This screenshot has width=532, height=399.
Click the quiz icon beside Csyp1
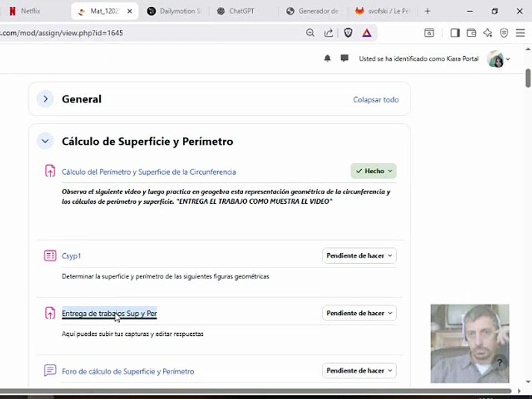[50, 255]
